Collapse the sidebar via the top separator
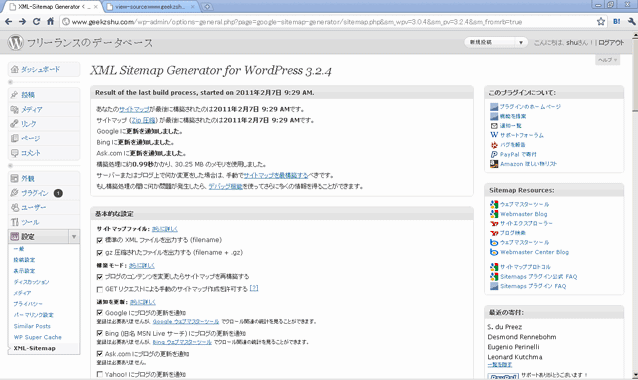 44,82
